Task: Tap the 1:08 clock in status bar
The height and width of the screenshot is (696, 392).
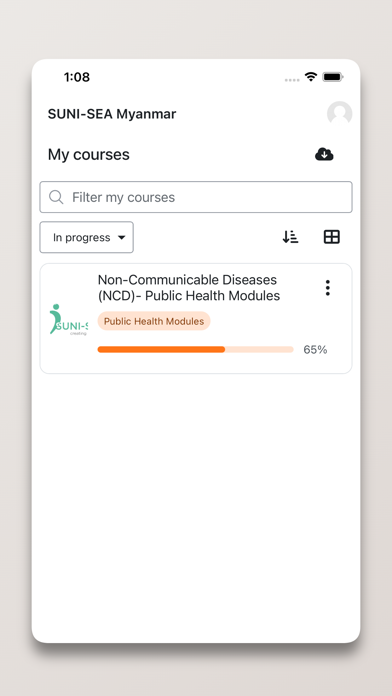Action: click(77, 77)
